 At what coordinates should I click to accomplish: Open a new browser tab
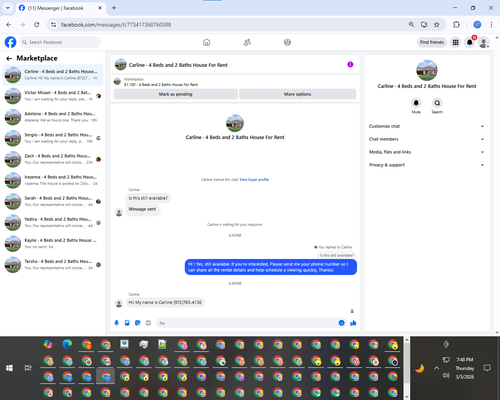click(114, 8)
